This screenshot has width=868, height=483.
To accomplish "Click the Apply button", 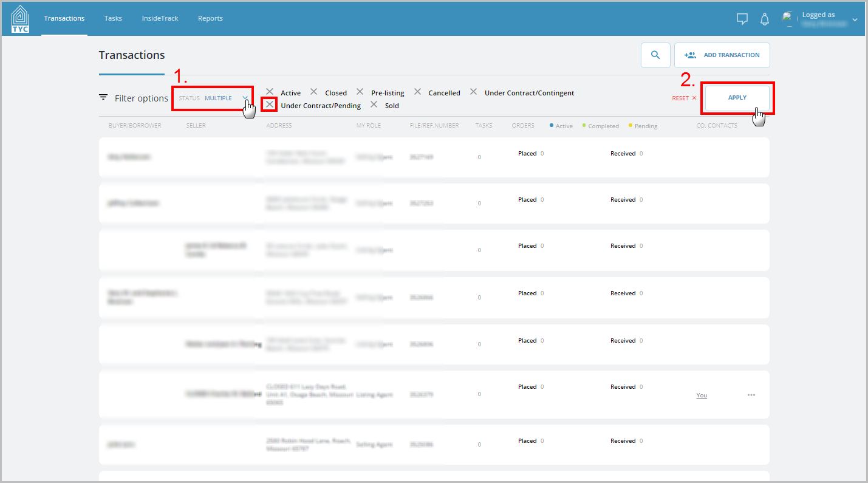I will 737,98.
